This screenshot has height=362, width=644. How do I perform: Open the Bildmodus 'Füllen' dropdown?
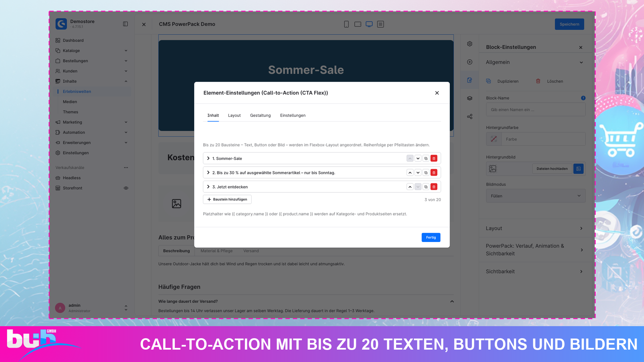[x=536, y=196]
